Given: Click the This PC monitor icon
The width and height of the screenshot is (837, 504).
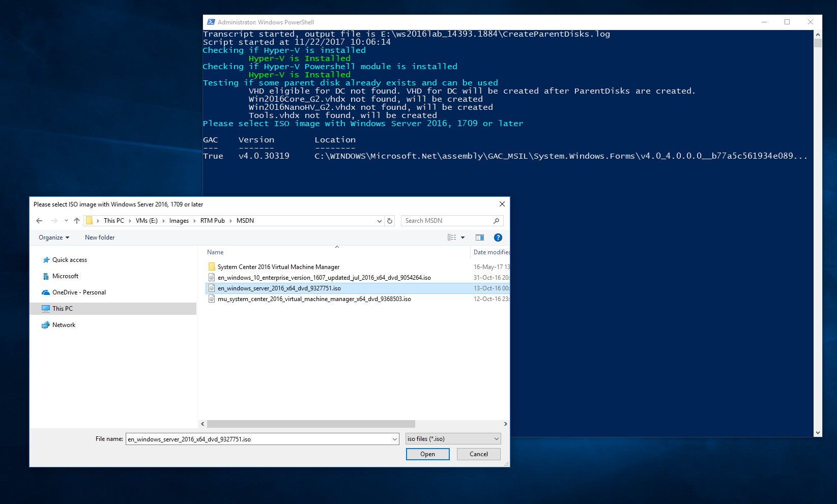Looking at the screenshot, I should (46, 309).
